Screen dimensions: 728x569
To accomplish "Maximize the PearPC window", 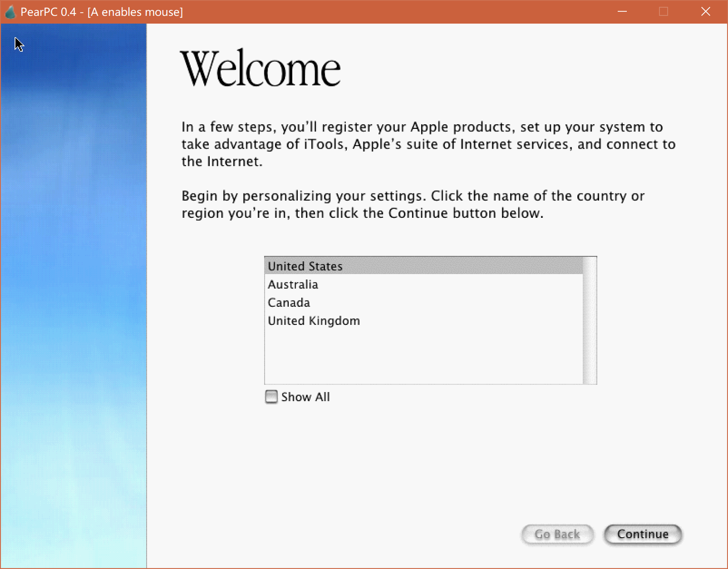I will [x=663, y=11].
